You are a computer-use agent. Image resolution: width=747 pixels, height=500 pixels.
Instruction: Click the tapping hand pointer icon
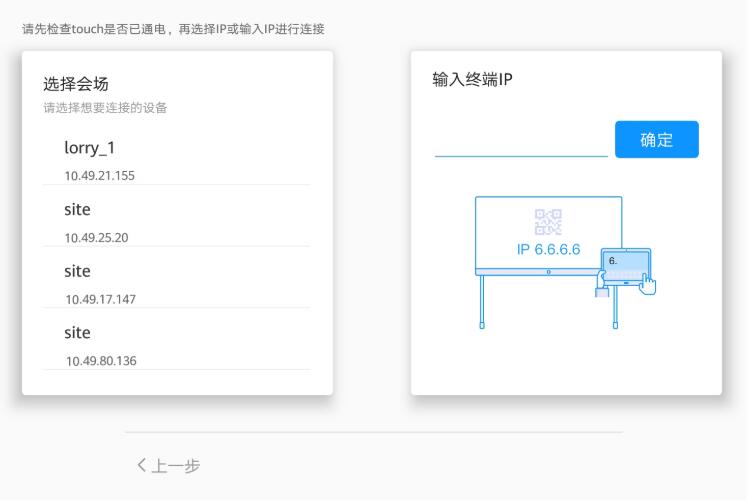pyautogui.click(x=648, y=283)
